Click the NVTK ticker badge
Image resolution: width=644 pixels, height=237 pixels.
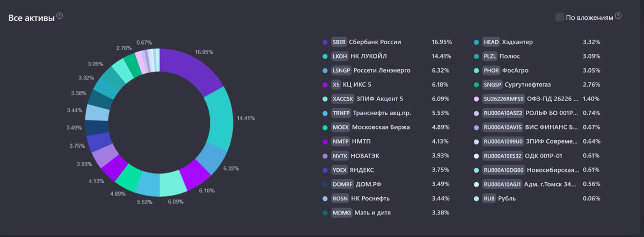point(340,156)
